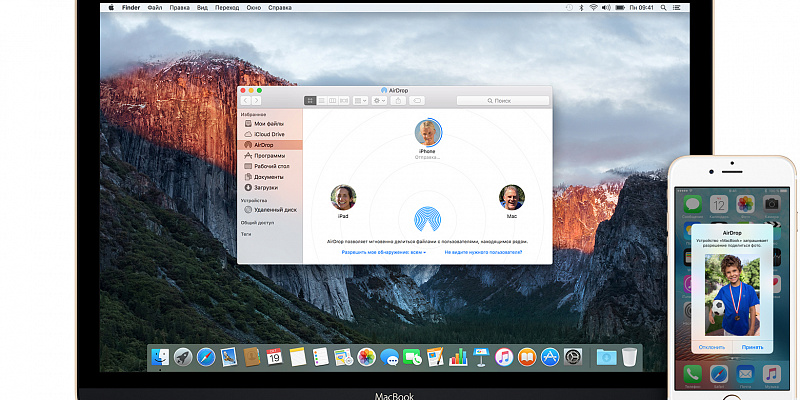
Task: Click 'Не видите нужного пользователя?' link
Action: click(483, 253)
